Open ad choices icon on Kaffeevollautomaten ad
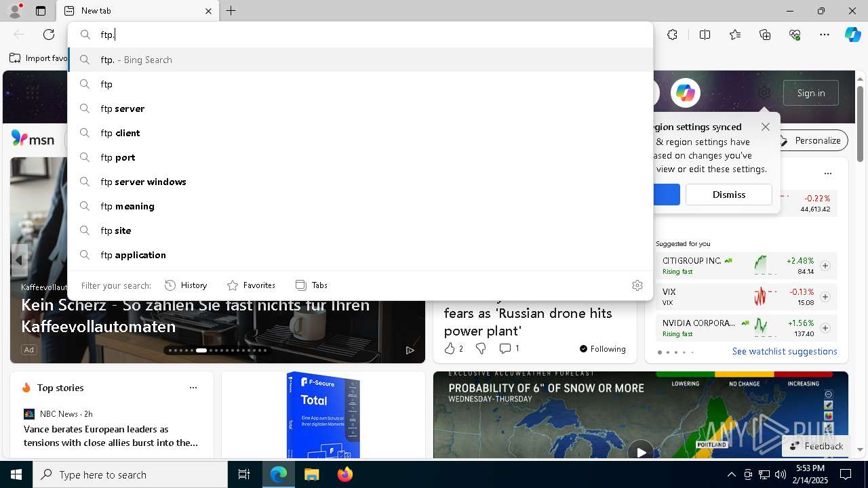The height and width of the screenshot is (488, 868). point(410,350)
